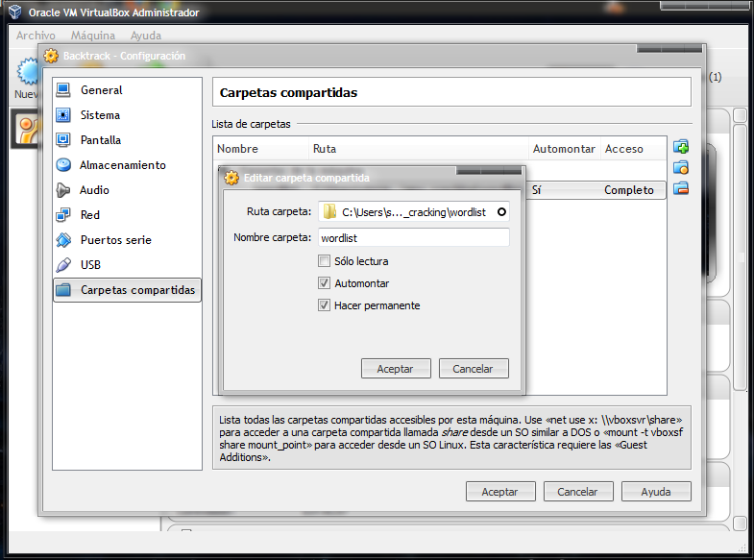
Task: Enable the Sólo lectura checkbox
Action: (324, 261)
